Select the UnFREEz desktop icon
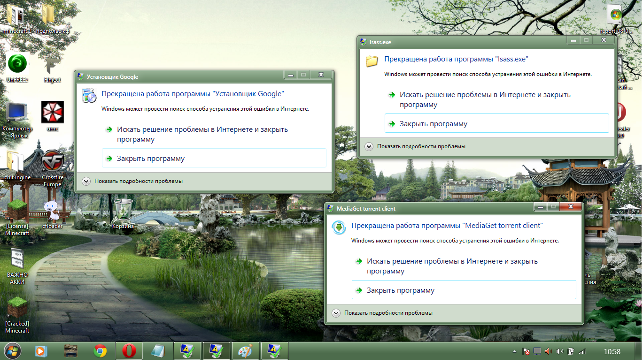The width and height of the screenshot is (643, 364). click(17, 68)
